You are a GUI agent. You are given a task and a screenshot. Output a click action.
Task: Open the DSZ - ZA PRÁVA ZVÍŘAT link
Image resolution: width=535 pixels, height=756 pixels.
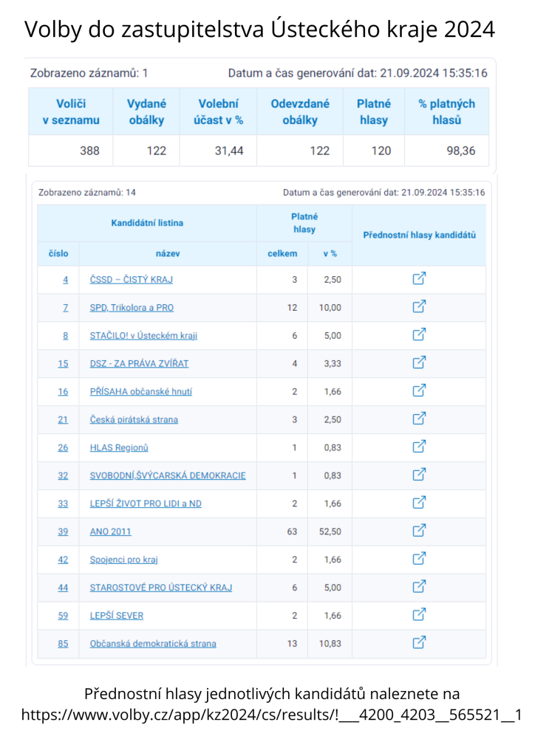[139, 363]
